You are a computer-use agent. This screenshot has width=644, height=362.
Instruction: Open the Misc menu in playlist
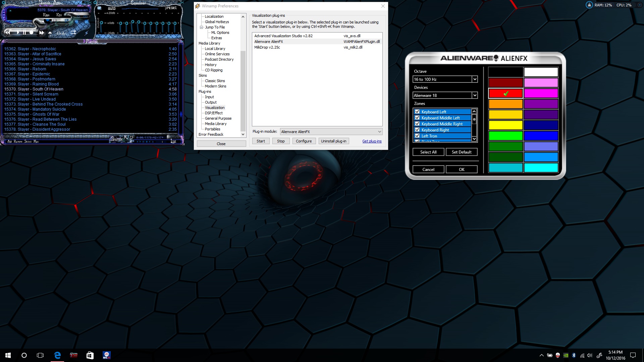pyautogui.click(x=36, y=141)
